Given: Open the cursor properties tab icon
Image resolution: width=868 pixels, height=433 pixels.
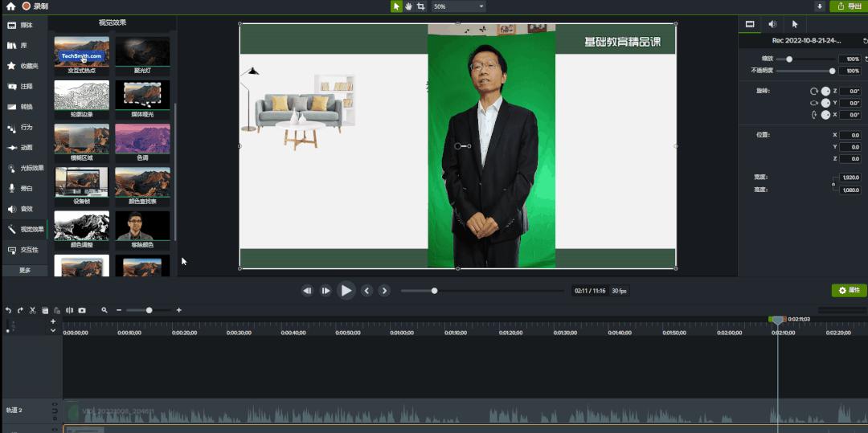Looking at the screenshot, I should (795, 24).
